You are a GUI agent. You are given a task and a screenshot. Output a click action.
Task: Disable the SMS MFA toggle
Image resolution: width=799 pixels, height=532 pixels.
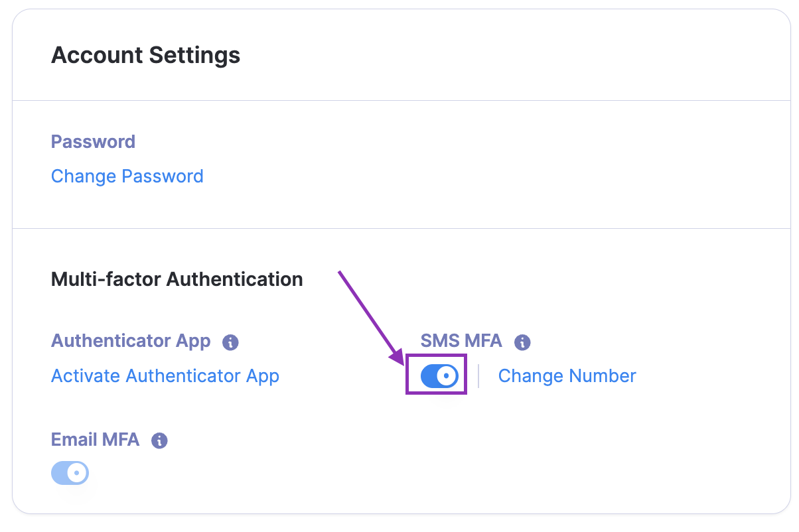pos(439,376)
